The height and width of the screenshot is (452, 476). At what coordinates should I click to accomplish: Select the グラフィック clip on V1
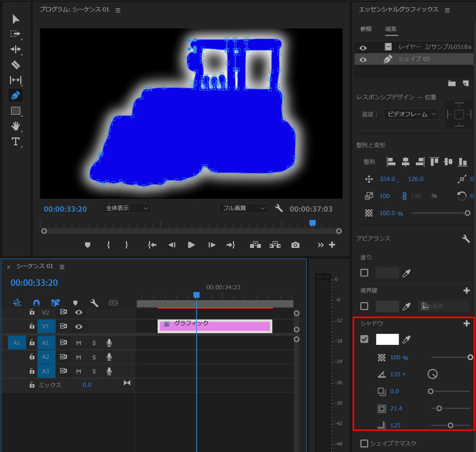coord(215,326)
